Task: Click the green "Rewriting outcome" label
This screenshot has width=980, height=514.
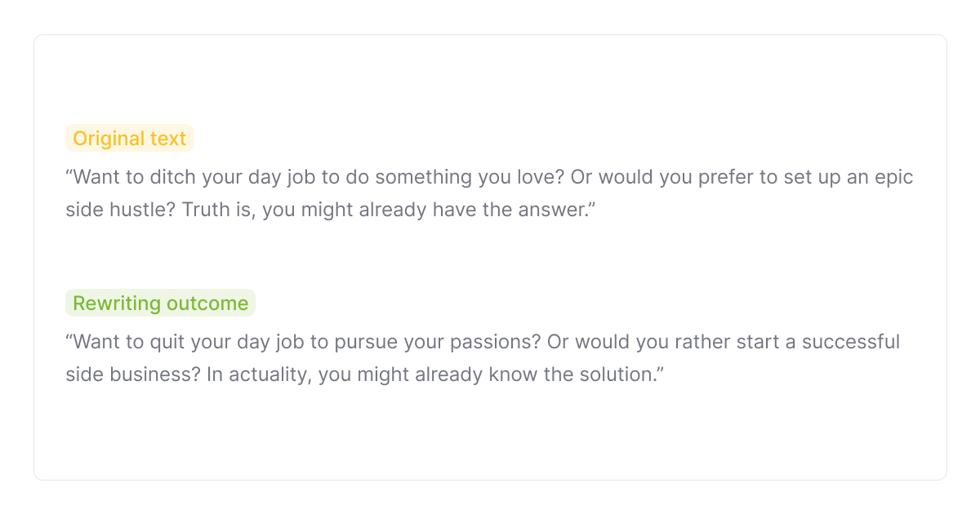Action: pyautogui.click(x=160, y=304)
